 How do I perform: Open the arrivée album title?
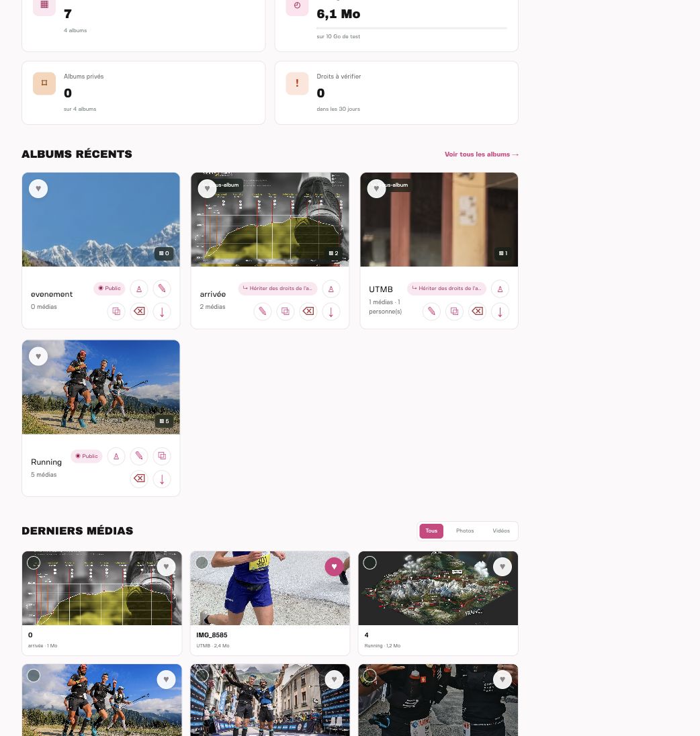(213, 294)
